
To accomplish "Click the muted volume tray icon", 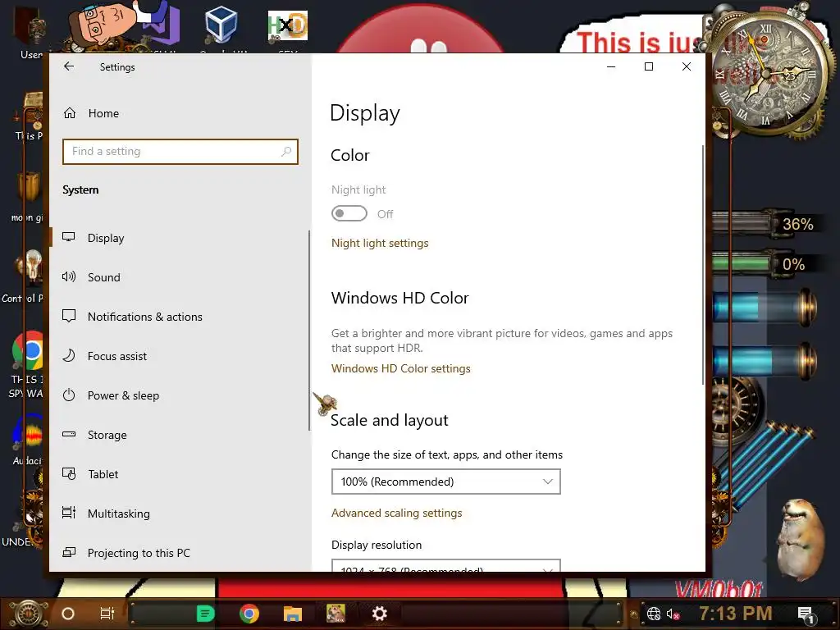I will coord(673,614).
